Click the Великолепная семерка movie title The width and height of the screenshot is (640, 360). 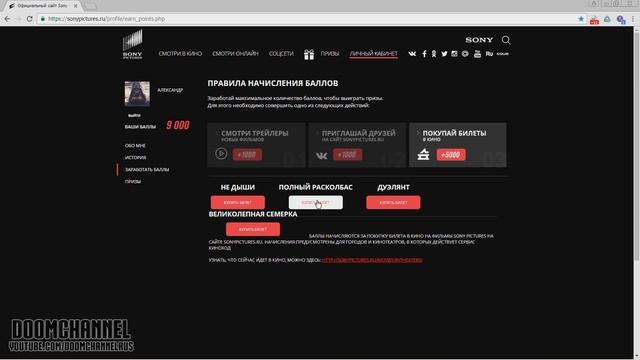253,214
